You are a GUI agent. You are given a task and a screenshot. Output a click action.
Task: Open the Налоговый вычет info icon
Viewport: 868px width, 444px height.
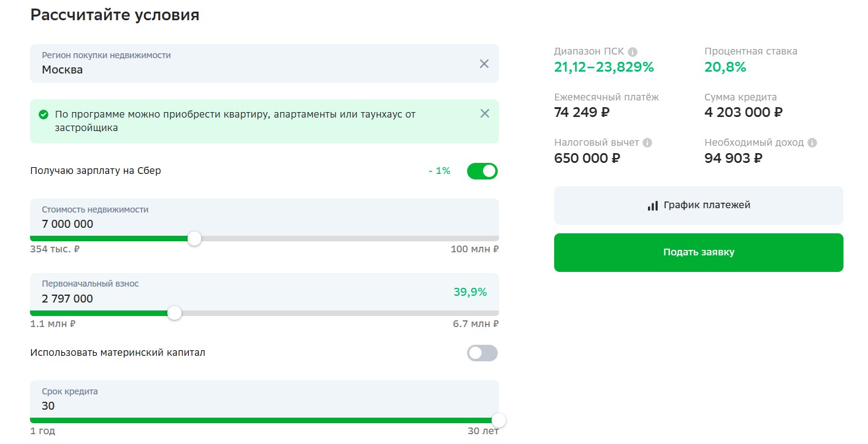click(x=647, y=143)
